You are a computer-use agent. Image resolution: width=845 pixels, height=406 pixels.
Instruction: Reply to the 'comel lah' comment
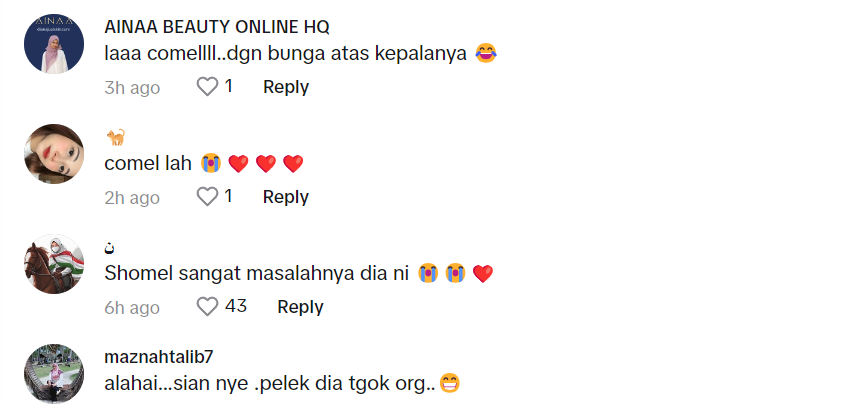pyautogui.click(x=286, y=197)
